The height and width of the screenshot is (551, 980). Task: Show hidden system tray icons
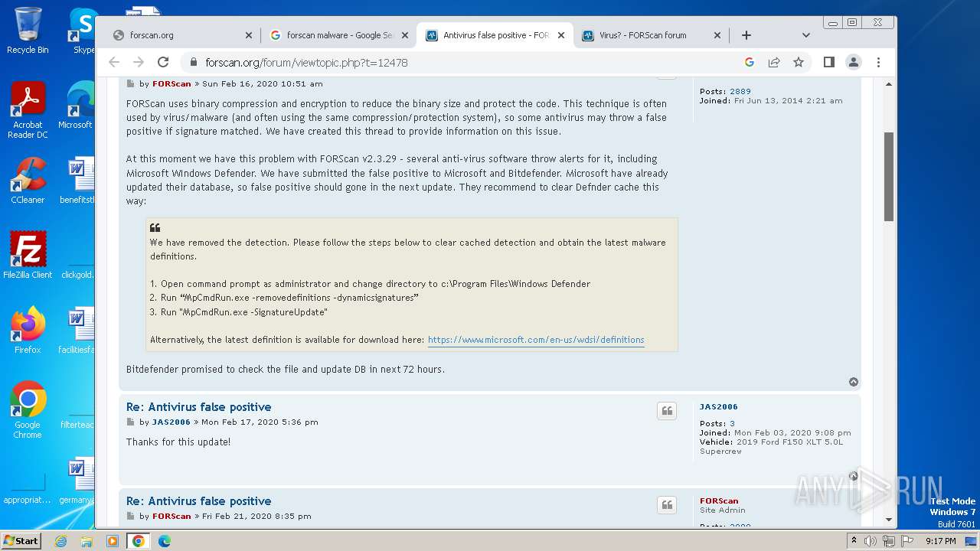[854, 541]
